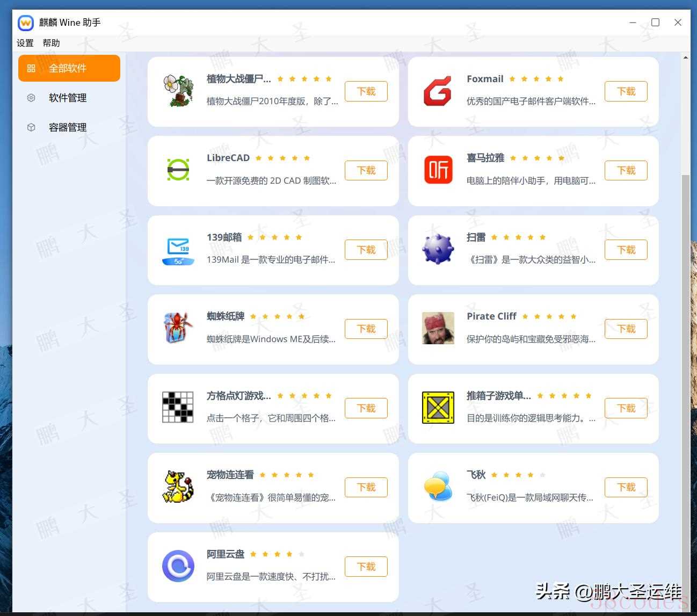This screenshot has height=616, width=697.
Task: Click the 扫雷 mine icon
Action: 438,249
